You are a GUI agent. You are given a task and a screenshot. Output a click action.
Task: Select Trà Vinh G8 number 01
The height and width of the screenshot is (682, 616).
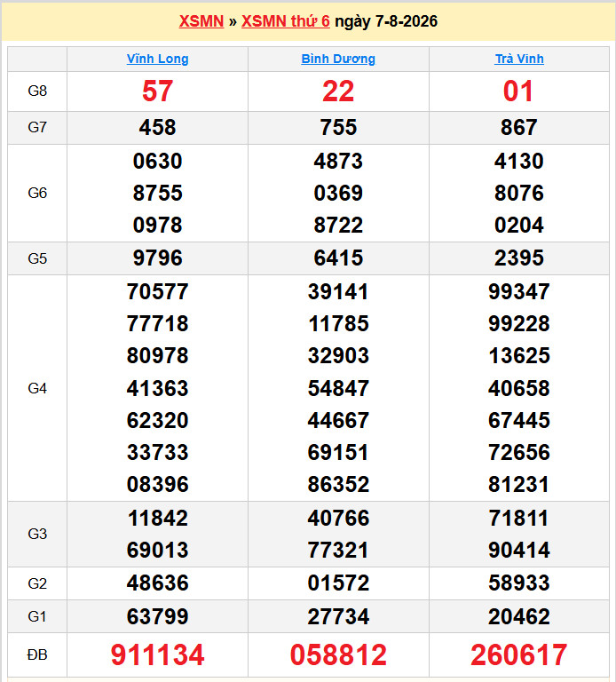pyautogui.click(x=518, y=91)
